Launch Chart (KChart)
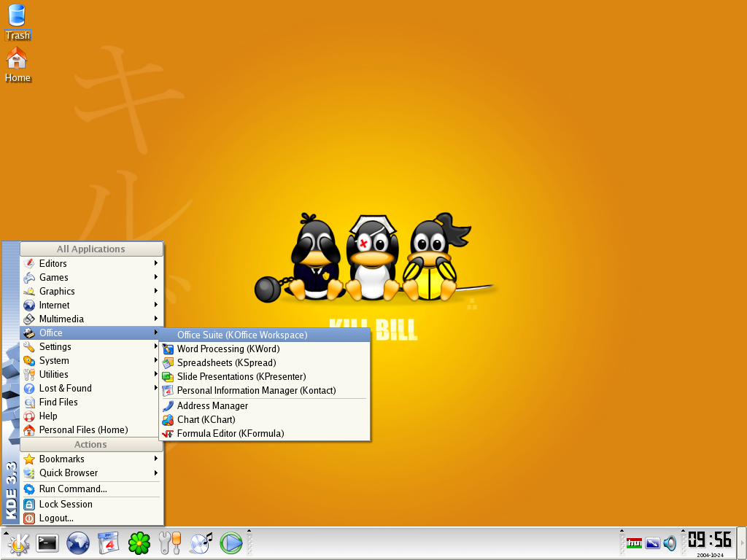 264,419
